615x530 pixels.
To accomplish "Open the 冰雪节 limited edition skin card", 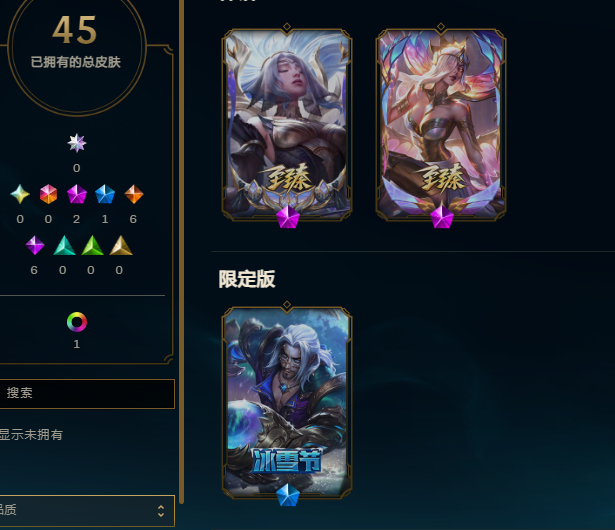I will point(287,403).
